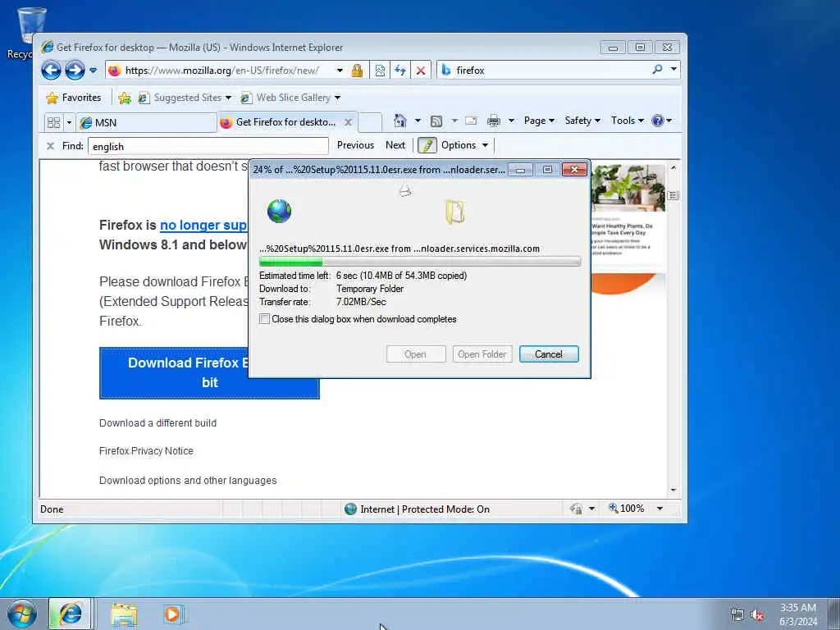Close the Get Firefox for desktop tab
This screenshot has width=840, height=630.
tap(348, 122)
